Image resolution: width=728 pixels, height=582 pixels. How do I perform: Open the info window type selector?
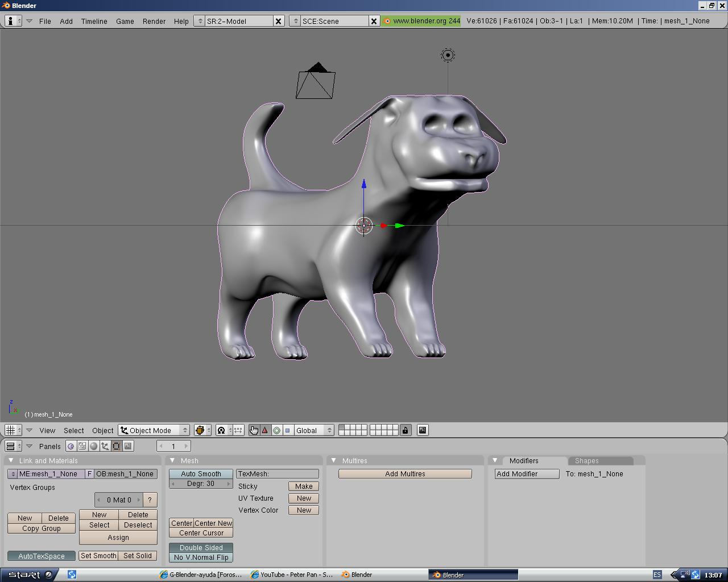point(13,21)
